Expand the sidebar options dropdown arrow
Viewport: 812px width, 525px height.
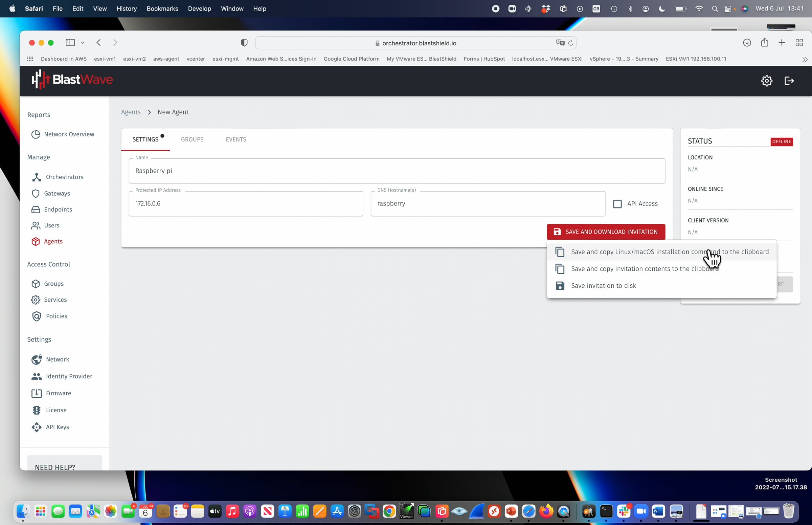click(83, 43)
